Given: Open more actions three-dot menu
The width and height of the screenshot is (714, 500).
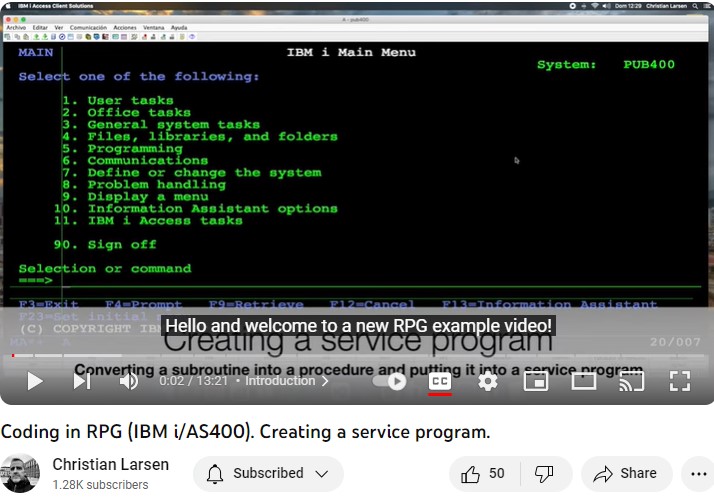Looking at the screenshot, I should coord(699,474).
